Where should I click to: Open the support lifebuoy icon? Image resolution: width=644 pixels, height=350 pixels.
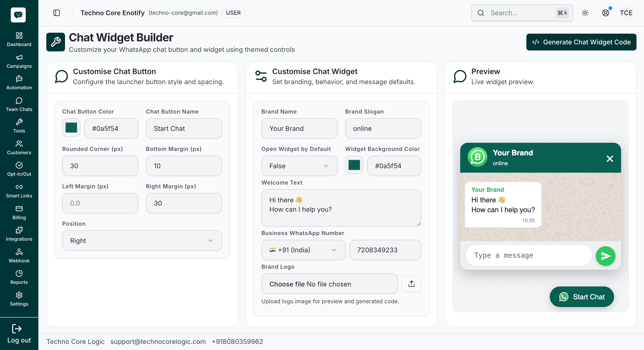605,13
